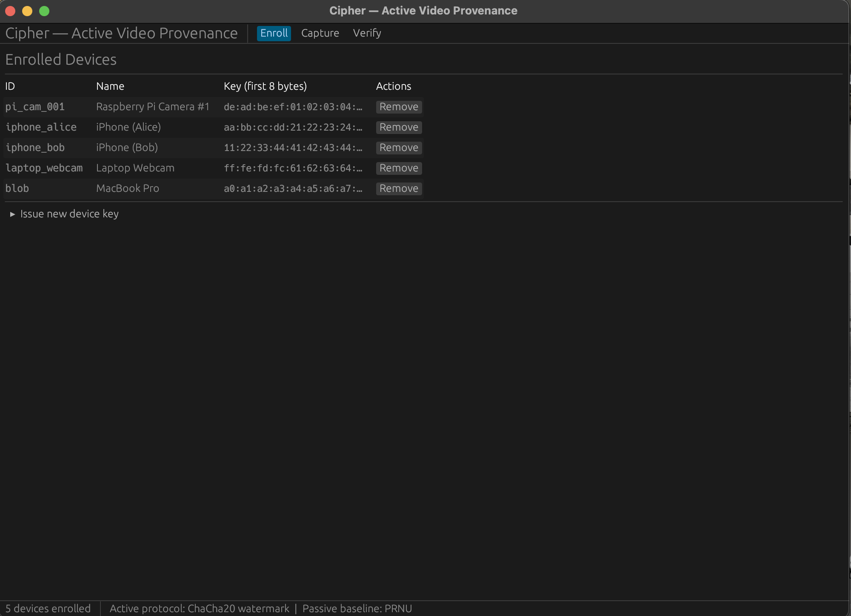Click the Laptop Webcam name cell
This screenshot has width=851, height=616.
pos(135,168)
